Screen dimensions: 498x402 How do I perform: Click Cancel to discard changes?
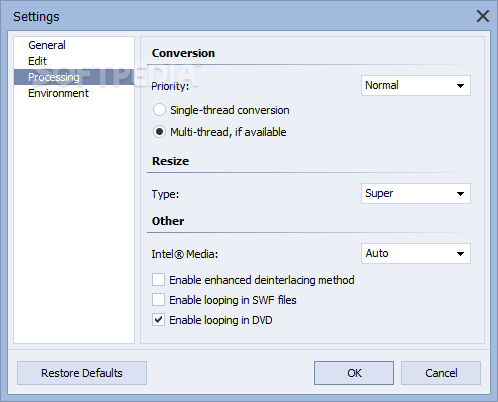[x=441, y=373]
